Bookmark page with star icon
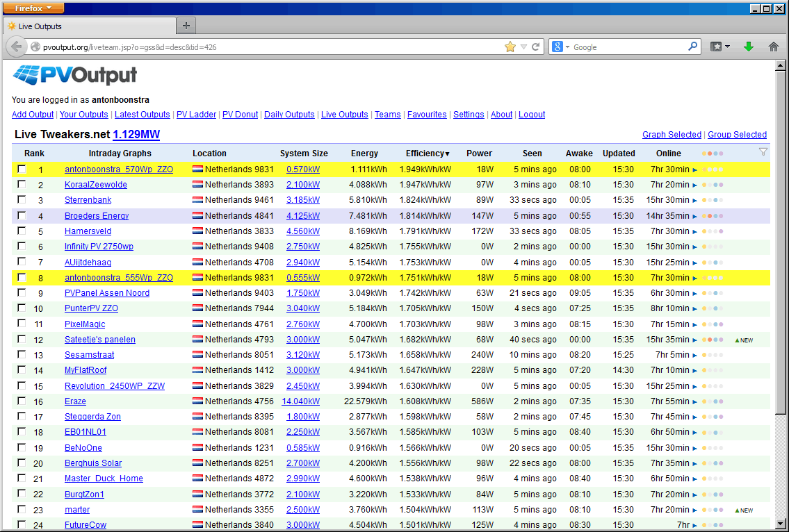The image size is (789, 532). coord(510,47)
